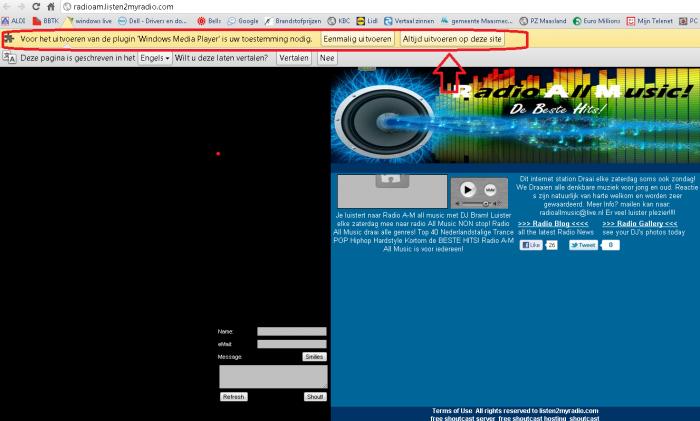The width and height of the screenshot is (700, 421).
Task: Click the gray media player display area
Action: coord(392,192)
